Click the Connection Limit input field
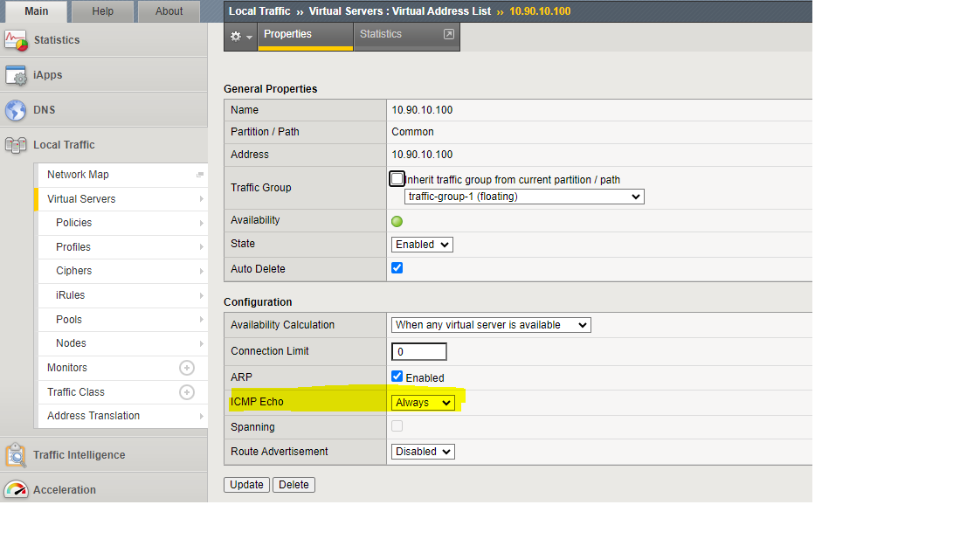This screenshot has width=960, height=560. tap(419, 351)
